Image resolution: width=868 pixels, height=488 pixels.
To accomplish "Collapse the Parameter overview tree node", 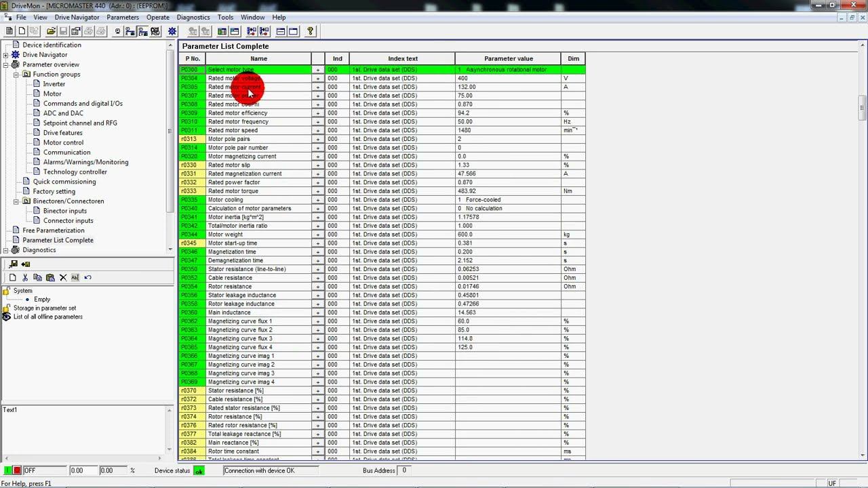I will point(5,65).
